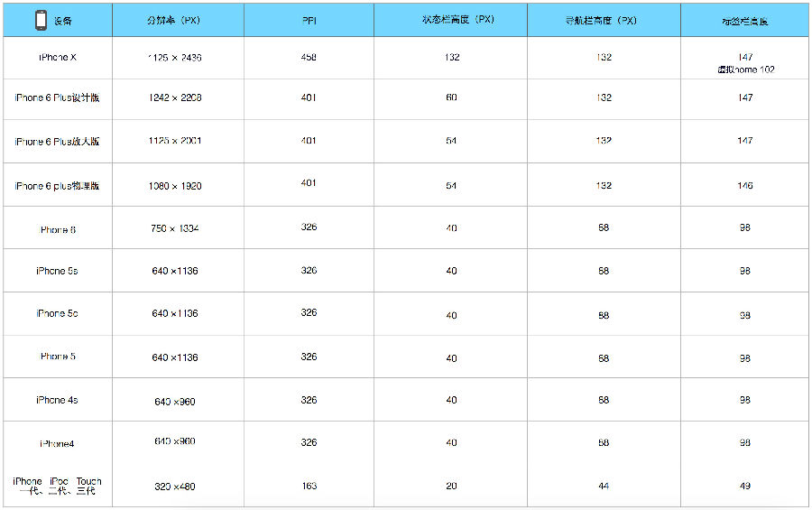Click the iPhone X device cell

point(57,57)
